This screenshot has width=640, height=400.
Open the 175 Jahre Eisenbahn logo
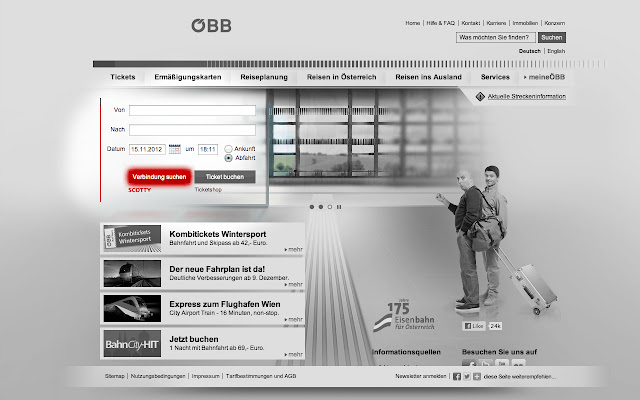[404, 316]
